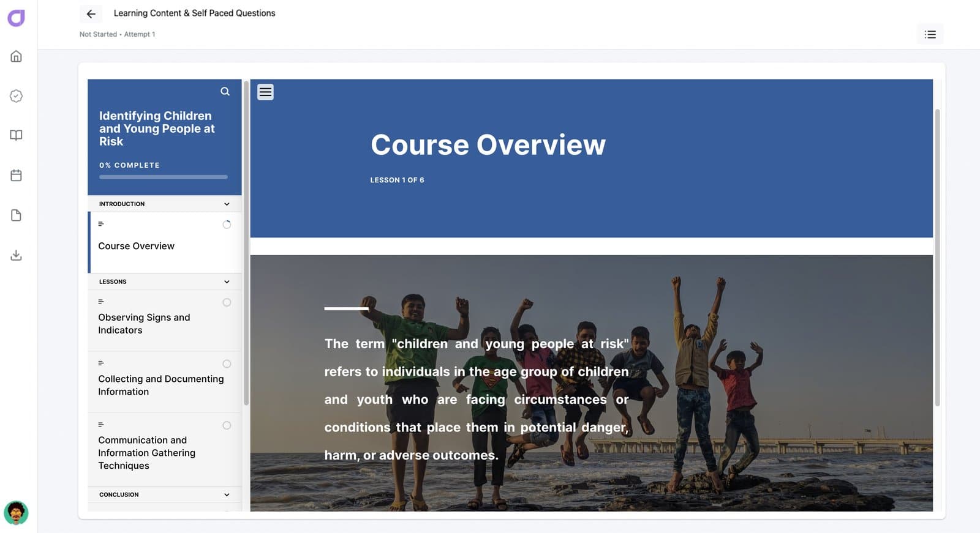Collapse the Lessons section
This screenshot has height=533, width=980.
pyautogui.click(x=165, y=281)
